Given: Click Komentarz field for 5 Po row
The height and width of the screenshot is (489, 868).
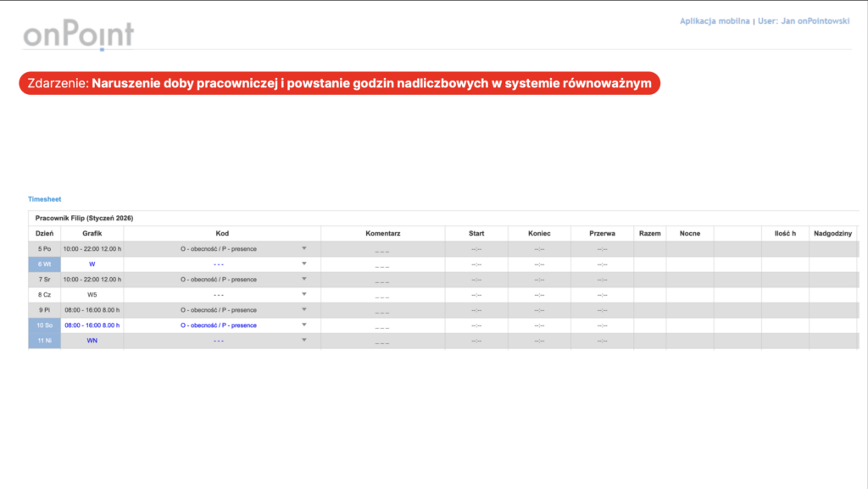Looking at the screenshot, I should pyautogui.click(x=382, y=250).
